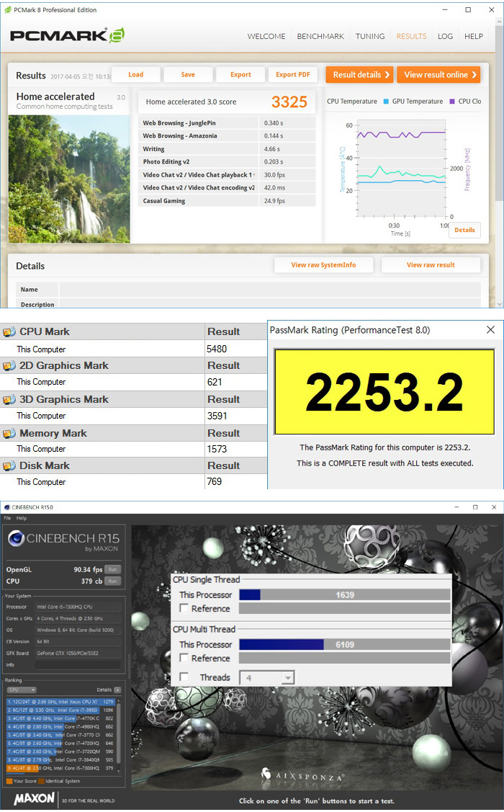Click the GPU Temperature purple legend swatch

pos(452,102)
